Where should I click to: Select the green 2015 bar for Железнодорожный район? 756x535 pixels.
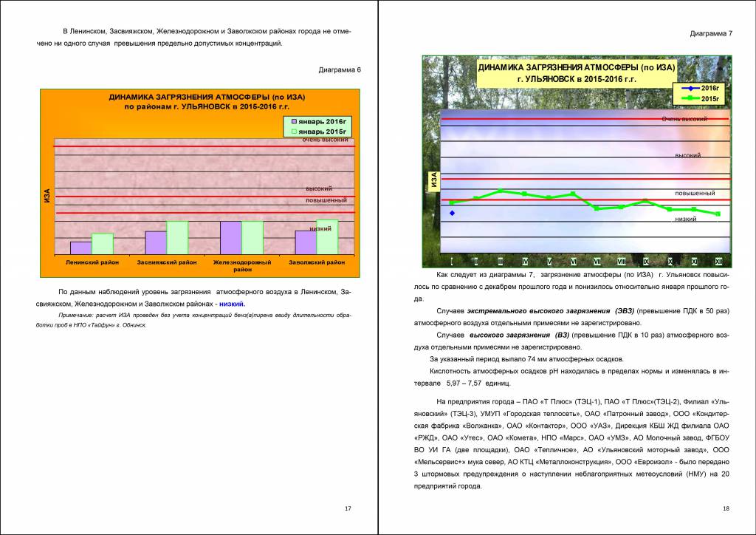pyautogui.click(x=252, y=238)
